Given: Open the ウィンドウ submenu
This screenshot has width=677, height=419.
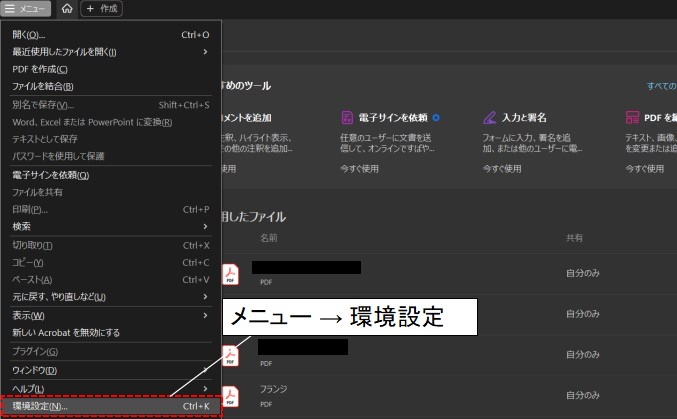Looking at the screenshot, I should pos(35,370).
